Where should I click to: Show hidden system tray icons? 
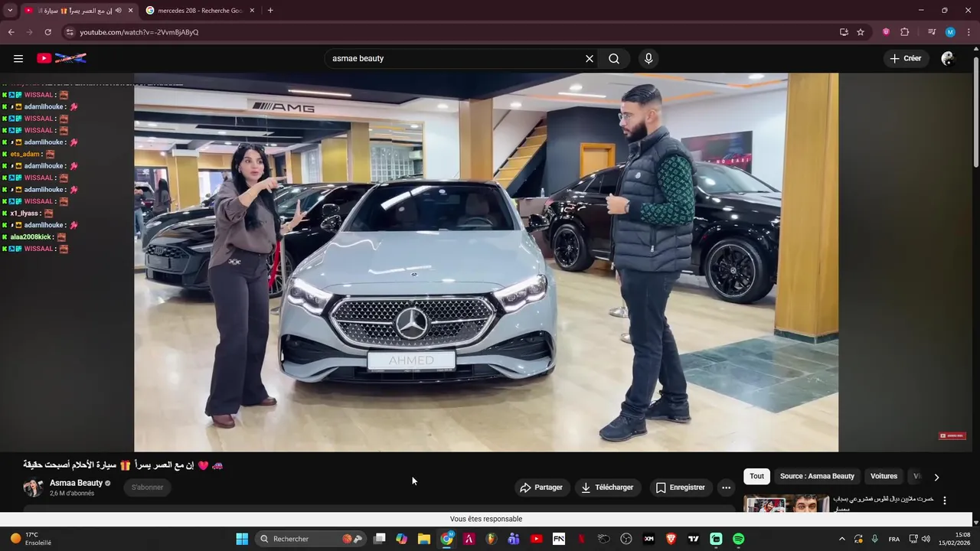pos(841,539)
